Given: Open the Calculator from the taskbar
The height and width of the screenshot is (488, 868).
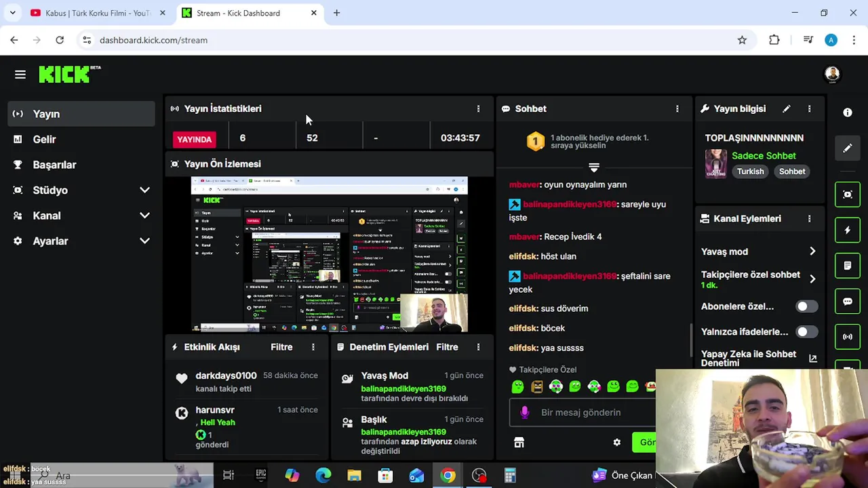Looking at the screenshot, I should click(510, 476).
